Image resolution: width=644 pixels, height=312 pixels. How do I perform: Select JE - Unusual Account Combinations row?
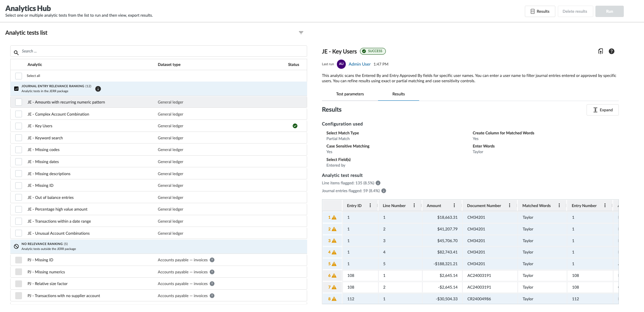click(x=159, y=233)
